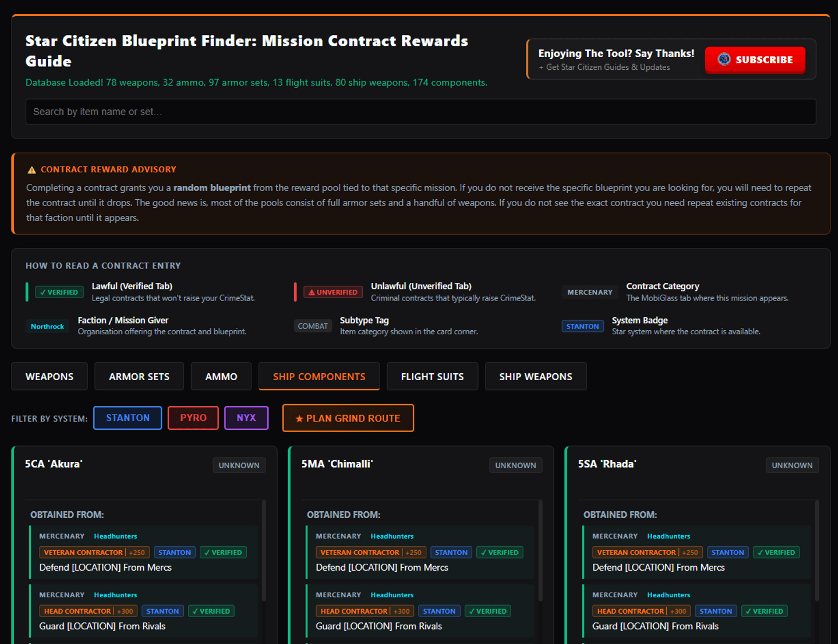Click Rhada's Veteran Contractor +250 badge
Viewport: 838px width, 644px height.
[x=647, y=552]
